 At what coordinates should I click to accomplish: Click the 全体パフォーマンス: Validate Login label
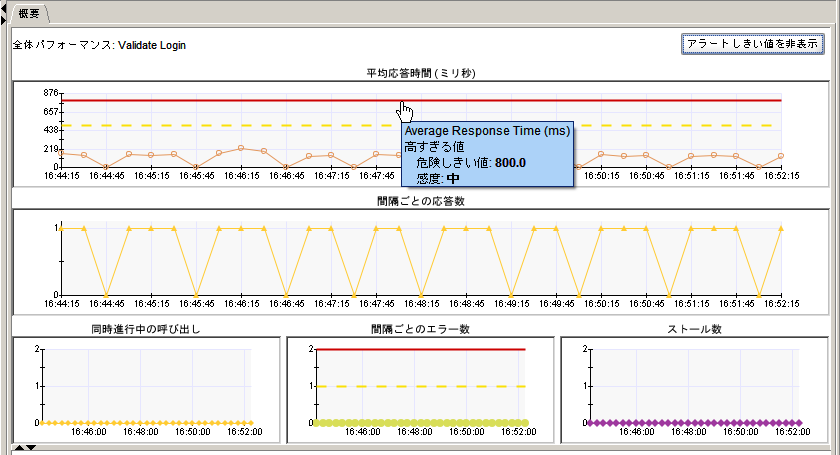(99, 45)
